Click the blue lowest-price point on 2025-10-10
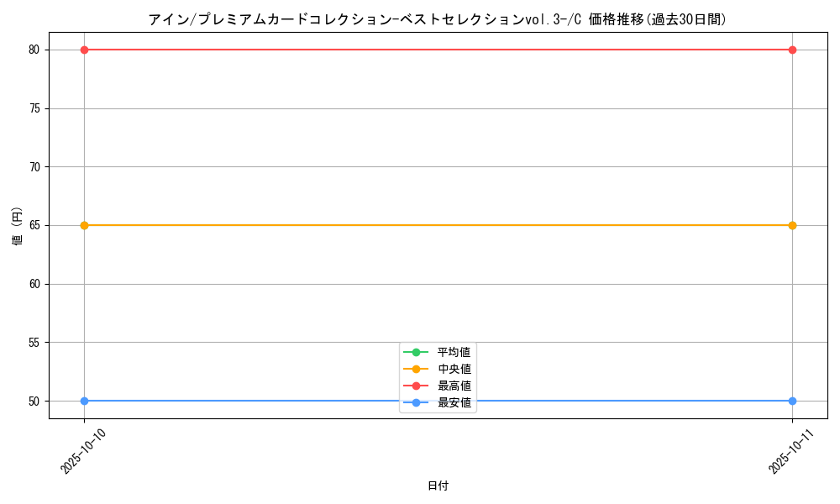 (84, 401)
